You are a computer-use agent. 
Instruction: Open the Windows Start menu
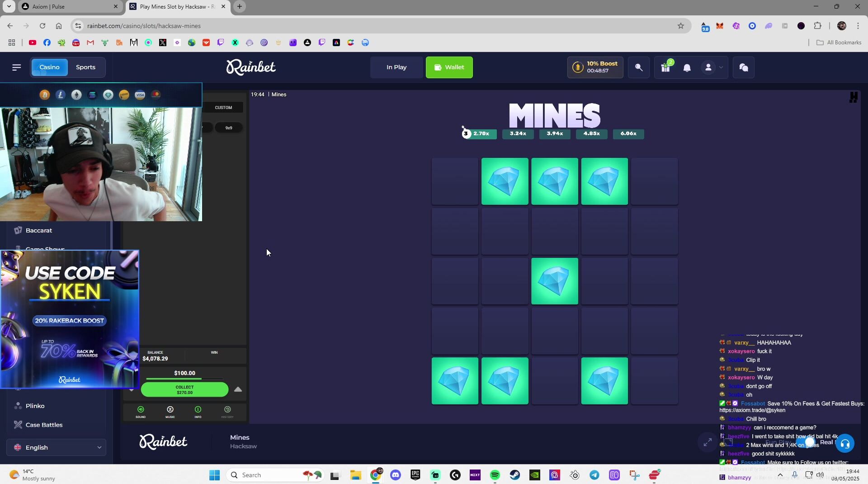coord(214,475)
